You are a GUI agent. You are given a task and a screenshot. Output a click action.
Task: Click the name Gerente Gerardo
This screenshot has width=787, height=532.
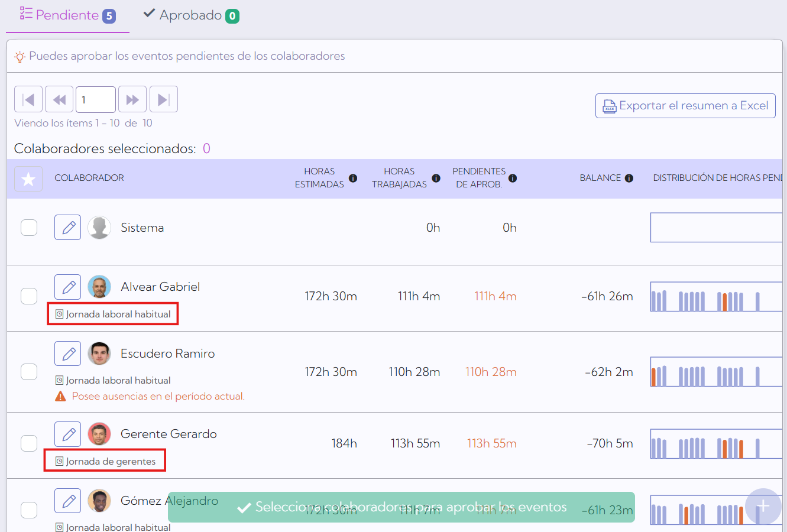[x=169, y=434]
